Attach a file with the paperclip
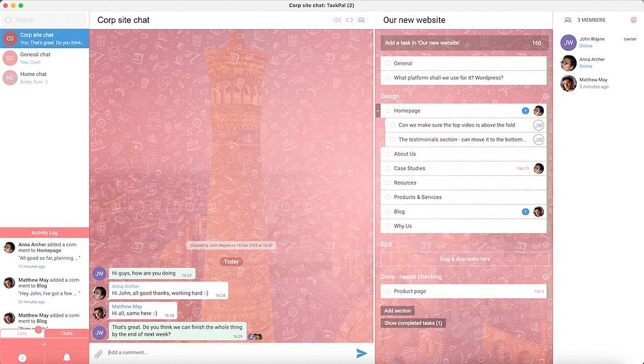The height and width of the screenshot is (364, 644). (99, 352)
